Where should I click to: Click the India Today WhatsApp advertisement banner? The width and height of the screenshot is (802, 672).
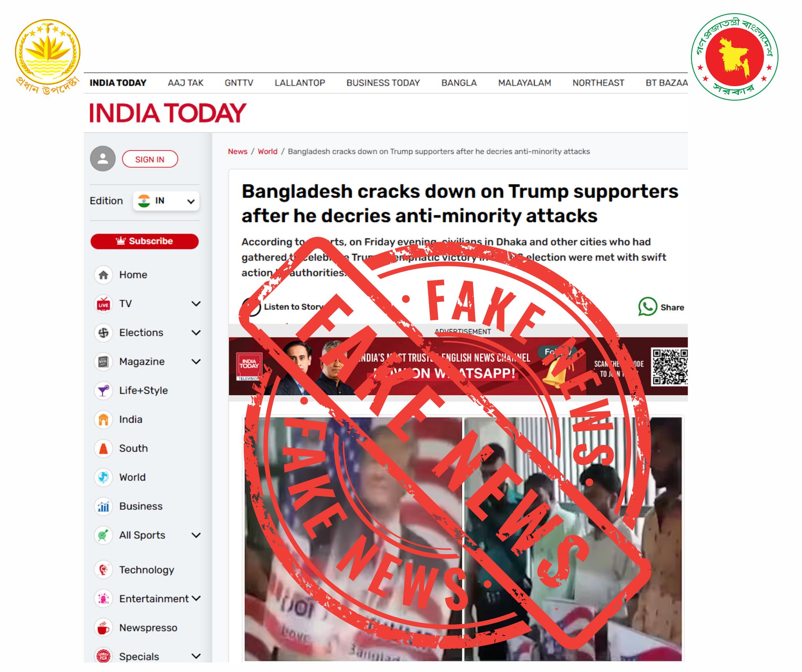tap(458, 366)
